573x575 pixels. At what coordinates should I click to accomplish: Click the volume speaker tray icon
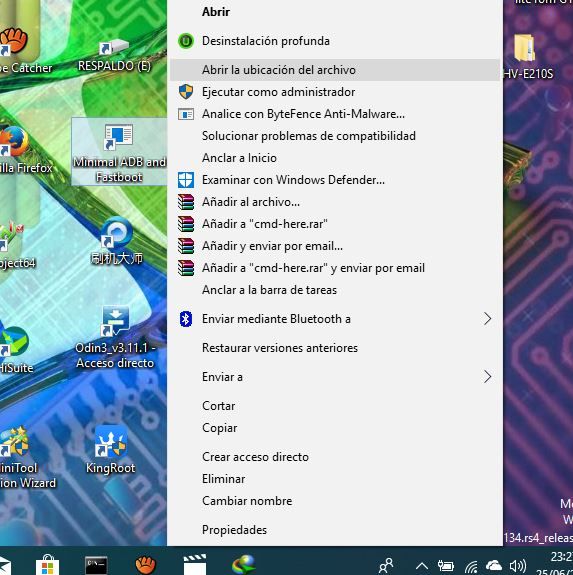518,566
